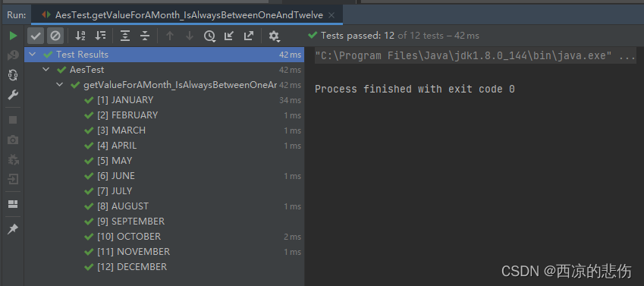Select [11] NOVEMBER test result

click(x=165, y=252)
